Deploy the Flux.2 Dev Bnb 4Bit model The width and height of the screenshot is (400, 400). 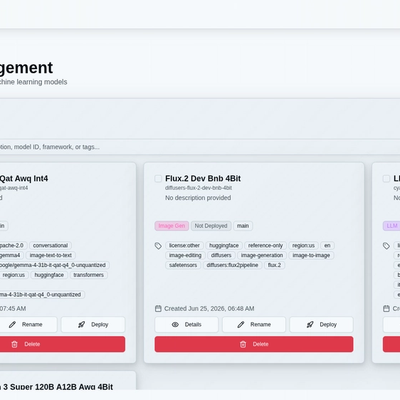pos(321,324)
